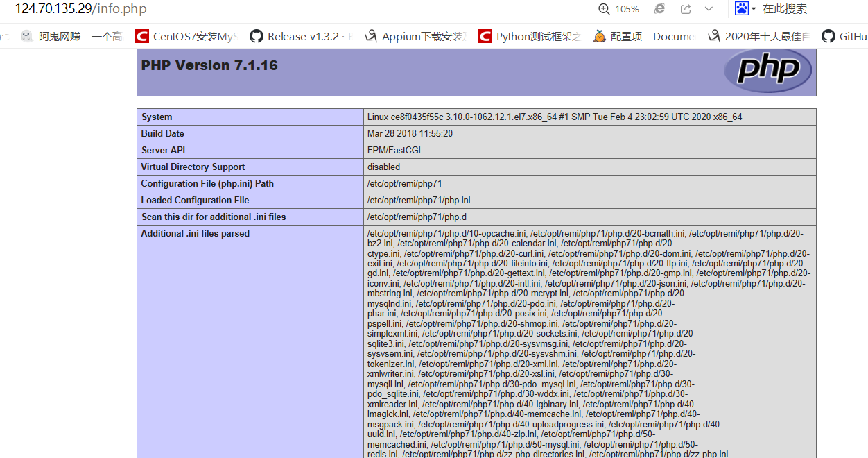Click the Loaded Configuration File label
The width and height of the screenshot is (868, 458).
tap(196, 200)
